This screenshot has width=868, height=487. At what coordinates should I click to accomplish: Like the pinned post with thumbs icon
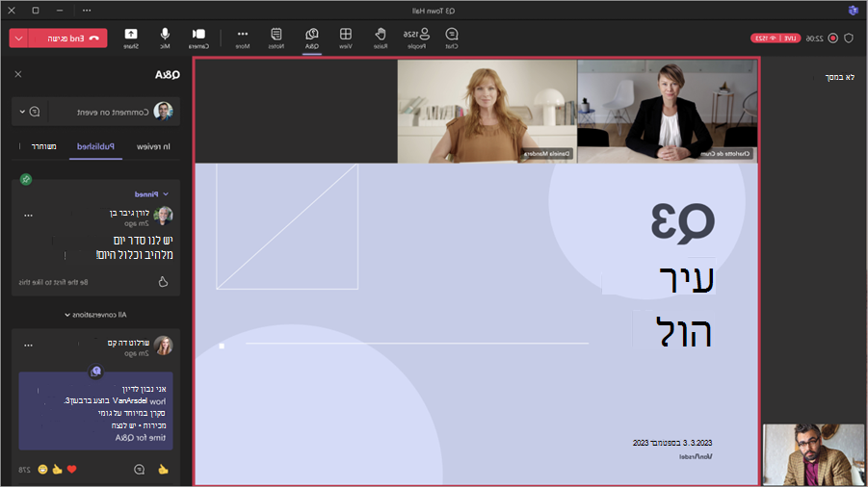click(x=163, y=282)
